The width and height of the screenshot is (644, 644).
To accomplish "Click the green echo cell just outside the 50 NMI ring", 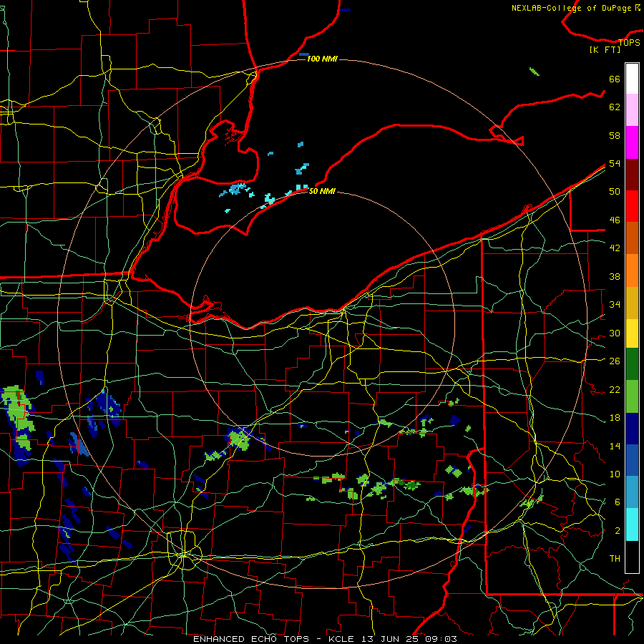I will (x=240, y=439).
